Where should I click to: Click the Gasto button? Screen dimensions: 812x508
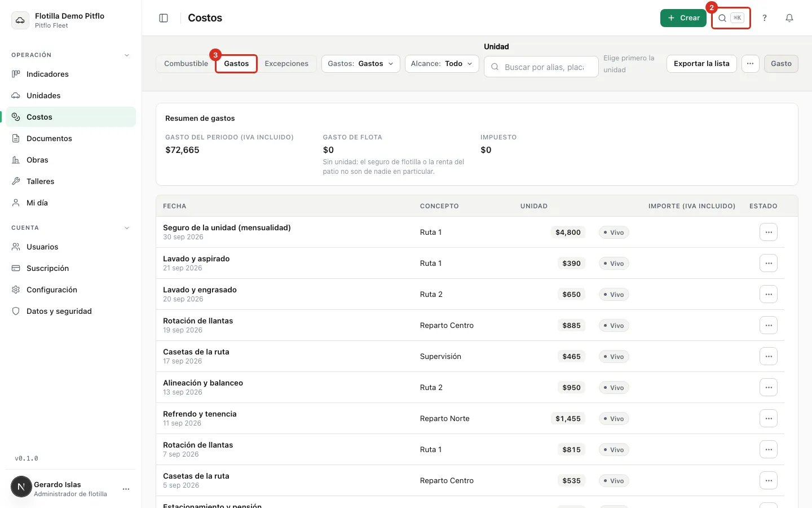tap(781, 64)
